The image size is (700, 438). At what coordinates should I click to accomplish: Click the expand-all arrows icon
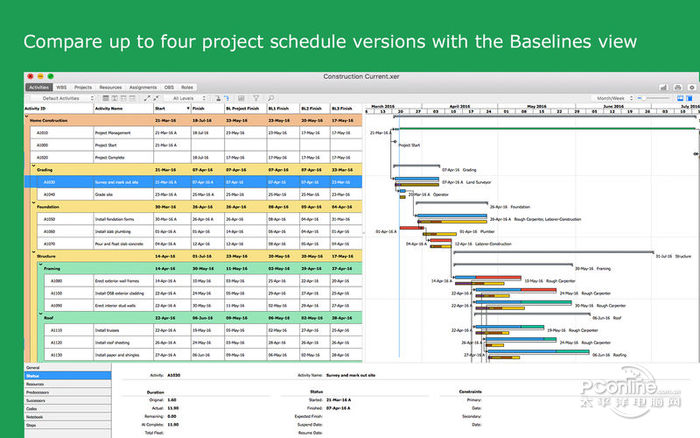pos(147,98)
